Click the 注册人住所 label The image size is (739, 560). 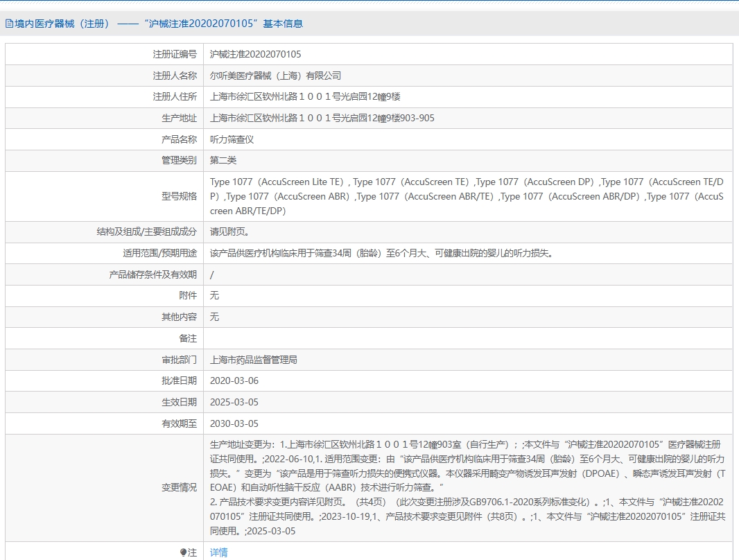coord(175,96)
